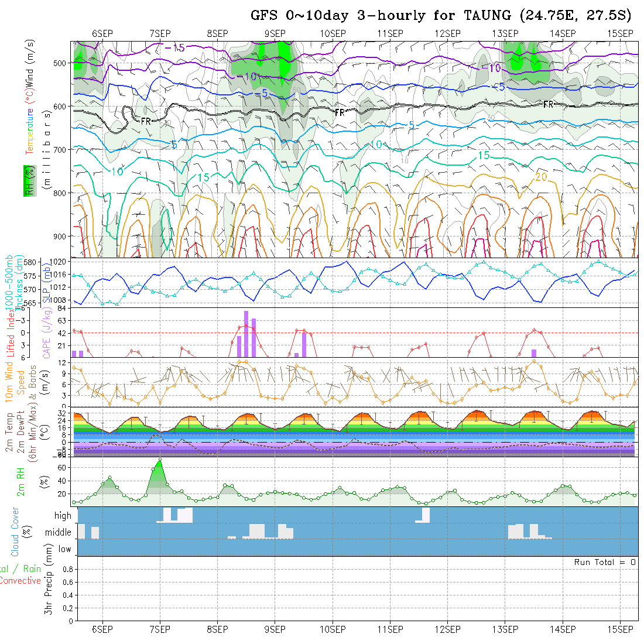
Task: Select the "low" cloud cover row label
Action: point(64,549)
